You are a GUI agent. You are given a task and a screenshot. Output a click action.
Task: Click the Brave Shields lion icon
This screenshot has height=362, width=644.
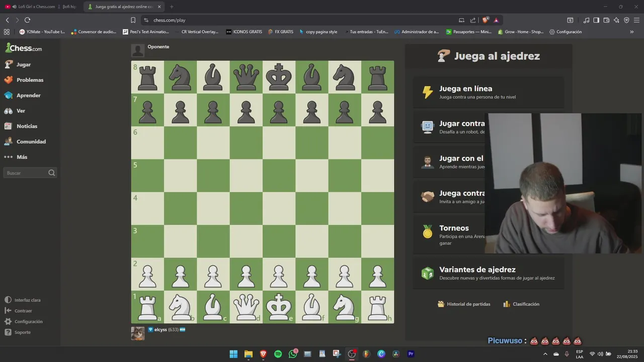click(x=485, y=20)
